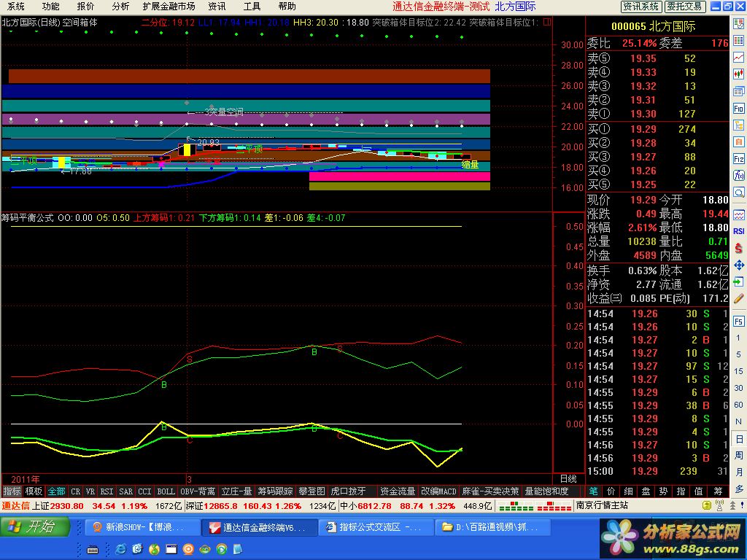Screen dimensions: 747x560
Task: Switch to 30-minute period in sidebar
Action: coord(738,388)
